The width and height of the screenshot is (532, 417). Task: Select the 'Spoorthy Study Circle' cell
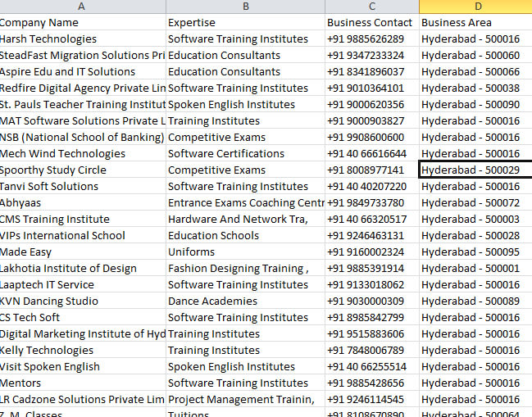83,170
